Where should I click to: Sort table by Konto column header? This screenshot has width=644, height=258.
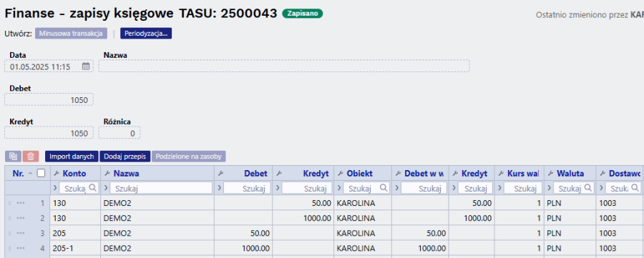pos(74,174)
